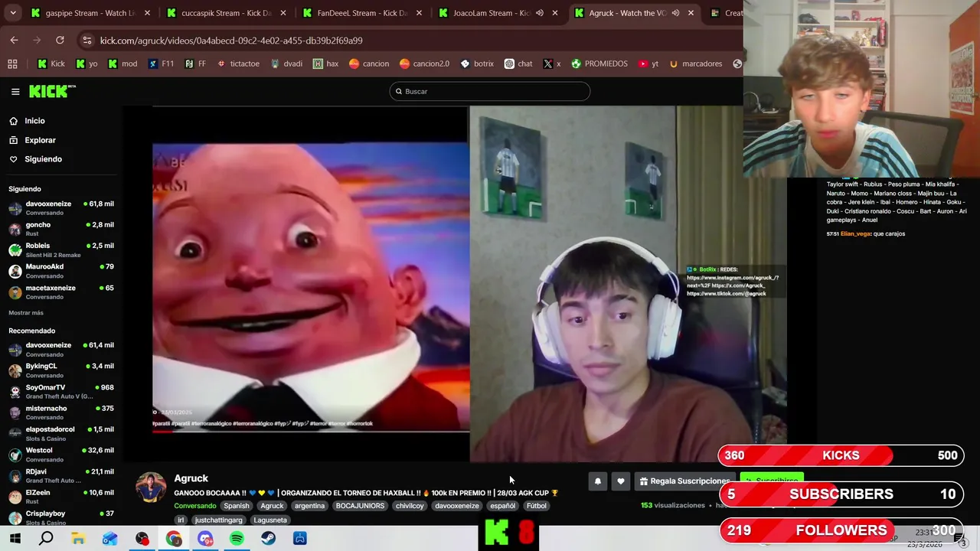The image size is (980, 551).
Task: Mute the Agruck tab audio icon
Action: pos(675,13)
